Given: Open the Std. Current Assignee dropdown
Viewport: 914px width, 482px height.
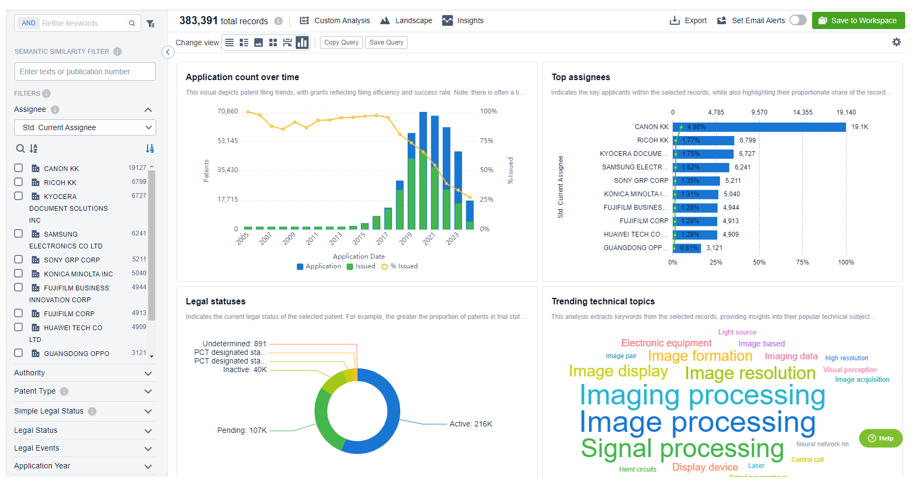Looking at the screenshot, I should click(x=85, y=128).
